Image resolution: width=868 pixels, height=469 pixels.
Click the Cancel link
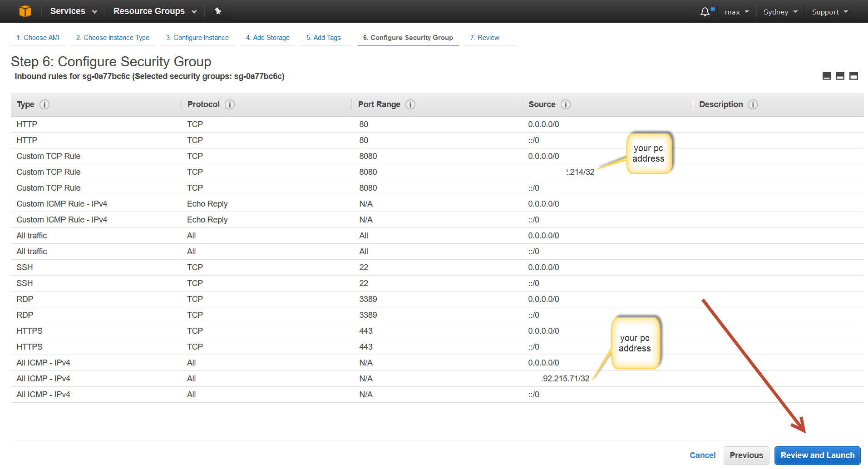point(702,455)
